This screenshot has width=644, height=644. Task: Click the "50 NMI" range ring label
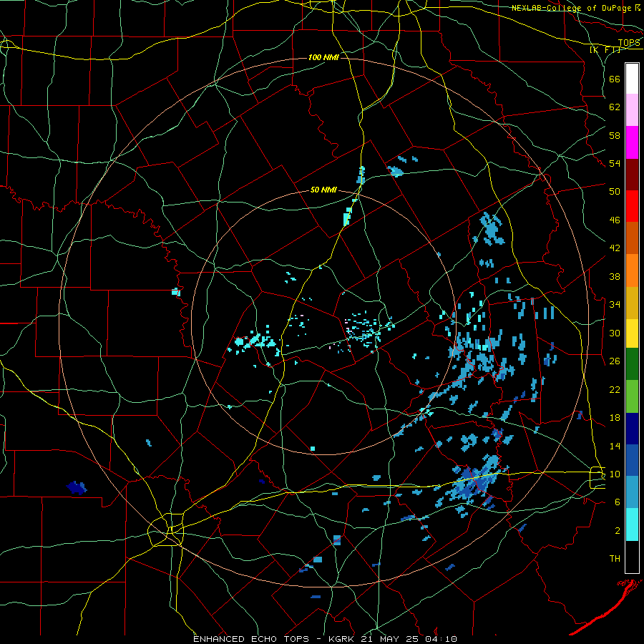[323, 190]
